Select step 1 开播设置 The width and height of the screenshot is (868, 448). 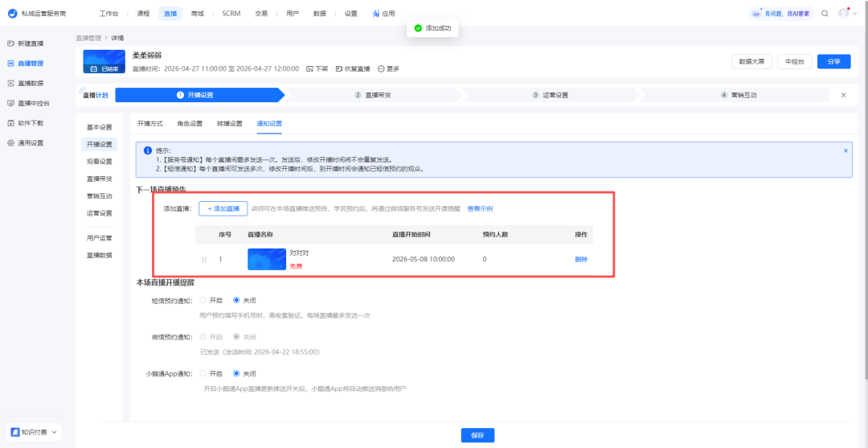(x=200, y=95)
